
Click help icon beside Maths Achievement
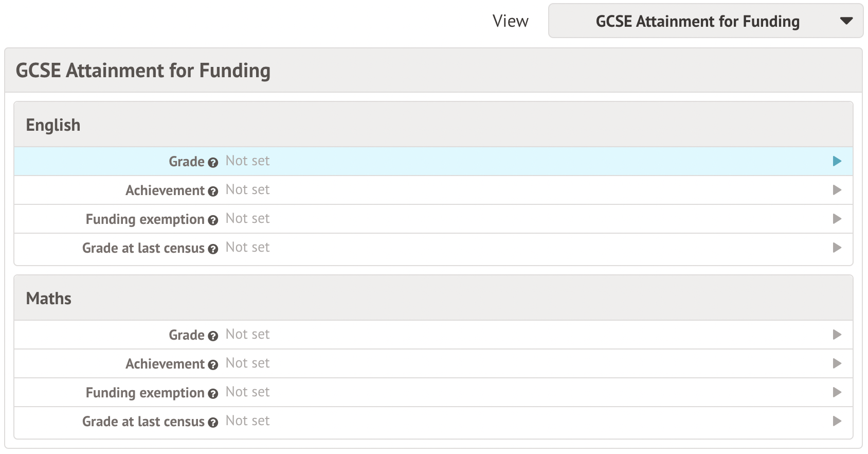(x=213, y=365)
